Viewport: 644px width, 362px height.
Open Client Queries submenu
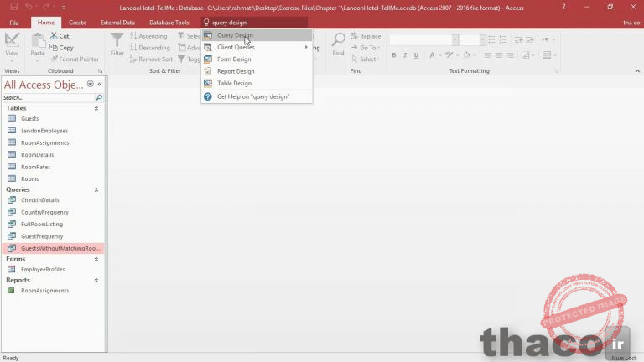(x=257, y=47)
